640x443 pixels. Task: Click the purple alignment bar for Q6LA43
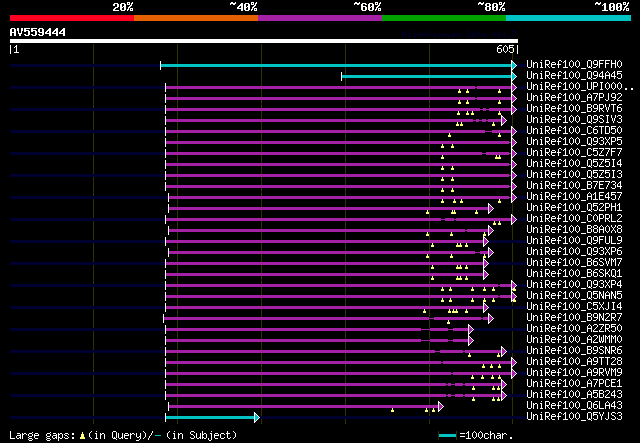[306, 406]
